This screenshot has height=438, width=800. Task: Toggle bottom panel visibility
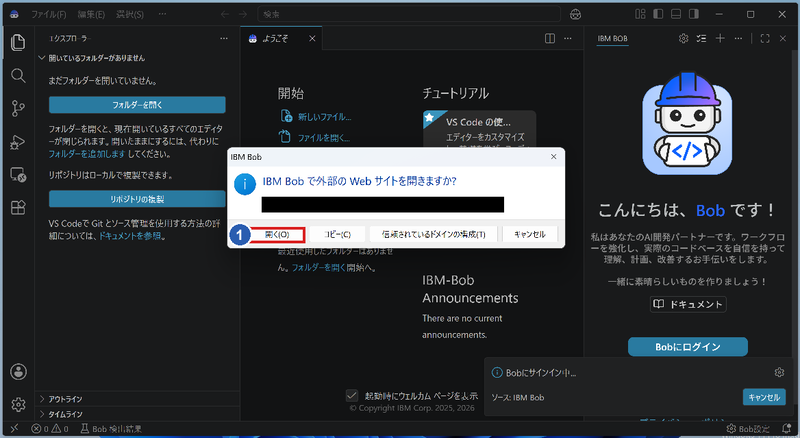tap(676, 14)
